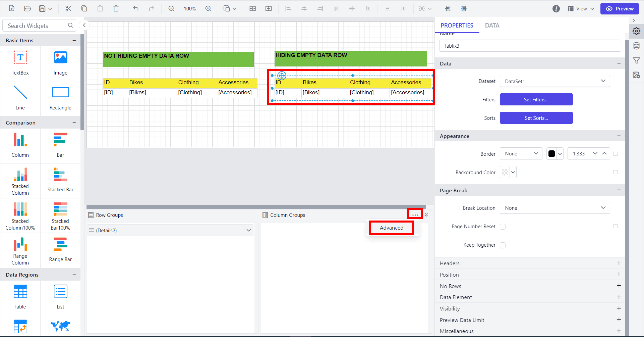
Task: Open the Break Location dropdown
Action: pyautogui.click(x=554, y=208)
